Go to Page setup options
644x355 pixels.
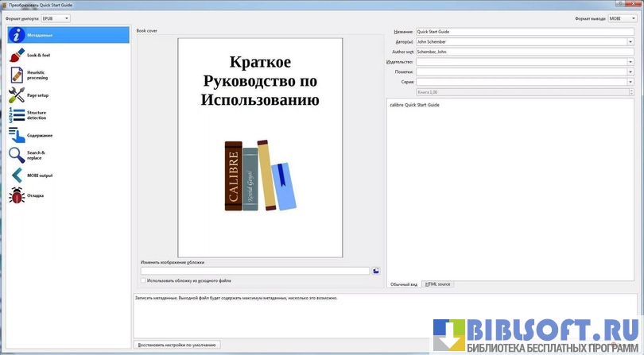[68, 95]
